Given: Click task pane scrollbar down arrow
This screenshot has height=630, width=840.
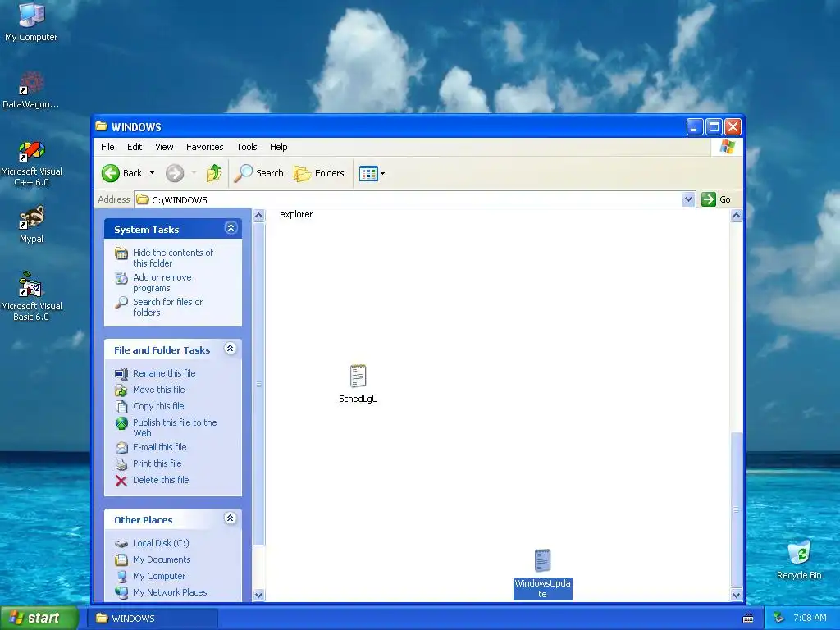Looking at the screenshot, I should click(x=258, y=595).
